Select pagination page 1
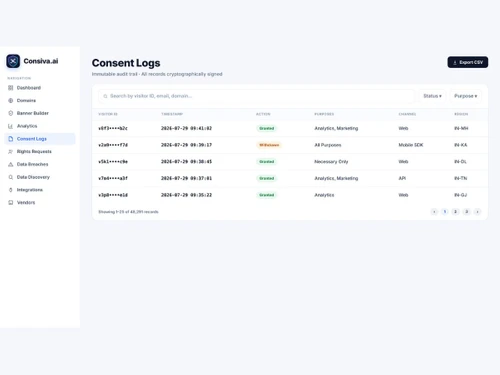Viewport: 500px width, 375px height. pos(445,212)
